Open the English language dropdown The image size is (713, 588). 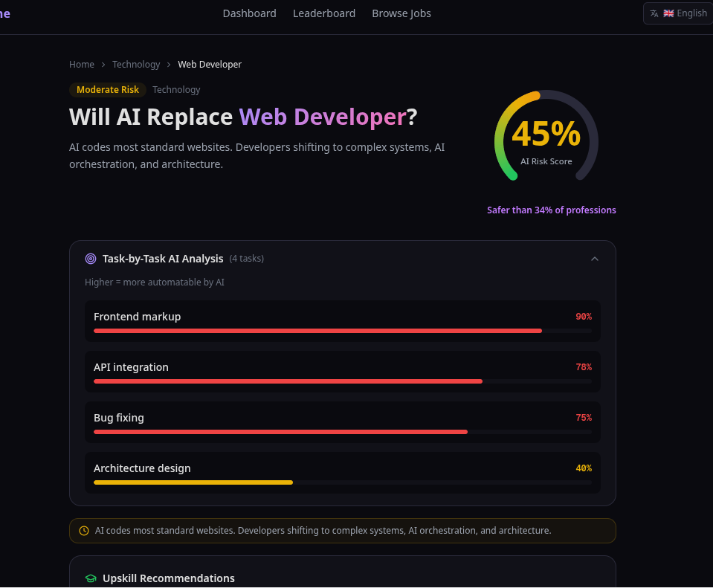tap(677, 13)
